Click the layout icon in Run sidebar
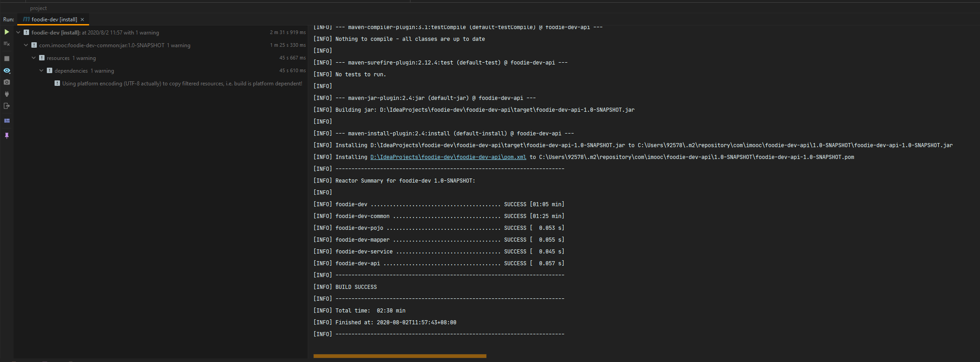 coord(7,121)
